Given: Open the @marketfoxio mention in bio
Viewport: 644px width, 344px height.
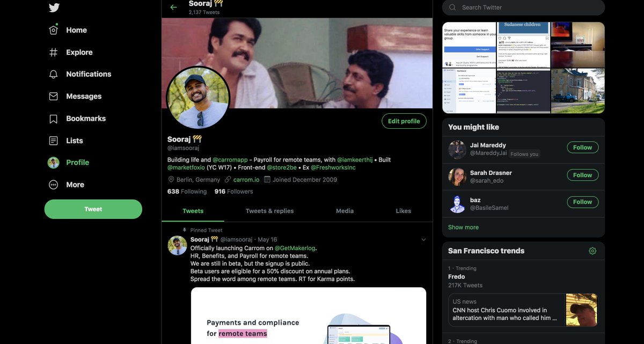Looking at the screenshot, I should point(186,167).
